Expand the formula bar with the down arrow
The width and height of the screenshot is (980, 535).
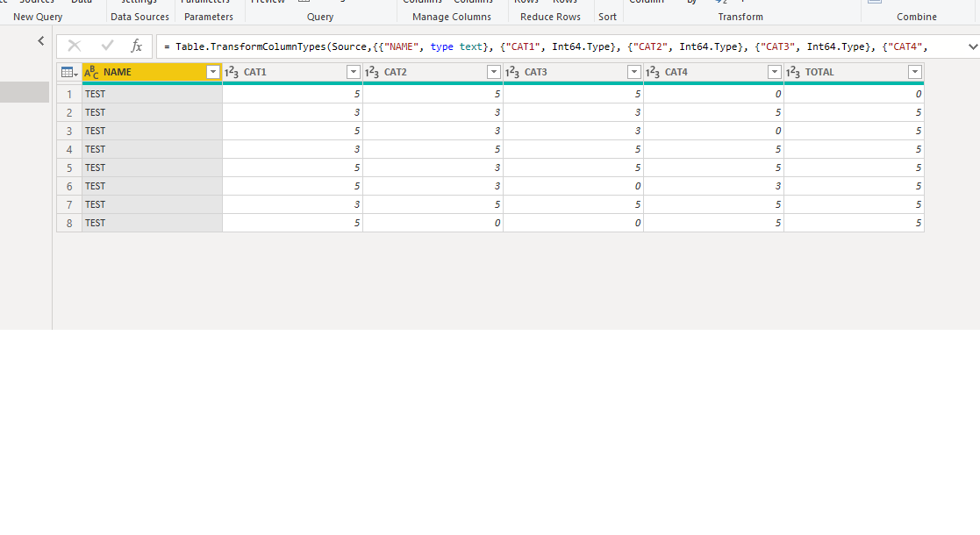tap(972, 46)
